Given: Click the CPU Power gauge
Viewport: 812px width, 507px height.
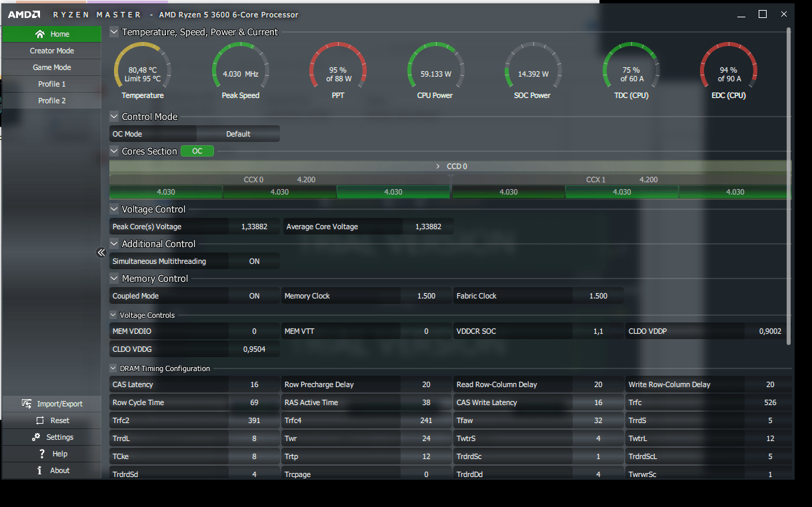Looking at the screenshot, I should point(436,71).
